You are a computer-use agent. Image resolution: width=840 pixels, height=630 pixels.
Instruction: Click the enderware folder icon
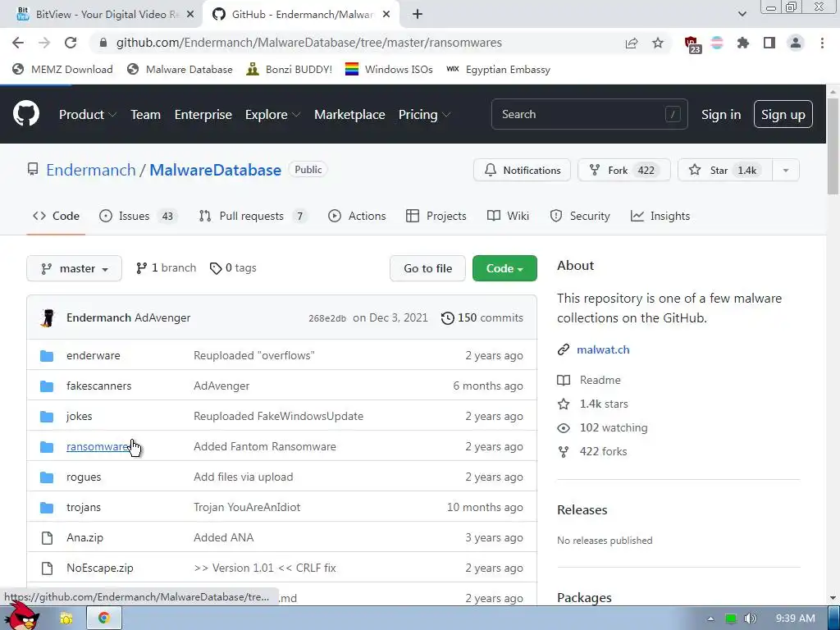47,356
